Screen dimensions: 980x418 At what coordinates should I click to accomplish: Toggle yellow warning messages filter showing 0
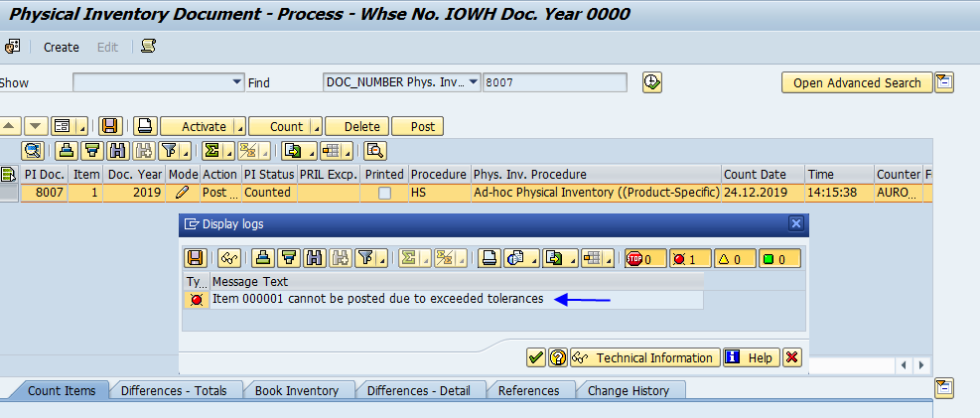735,258
